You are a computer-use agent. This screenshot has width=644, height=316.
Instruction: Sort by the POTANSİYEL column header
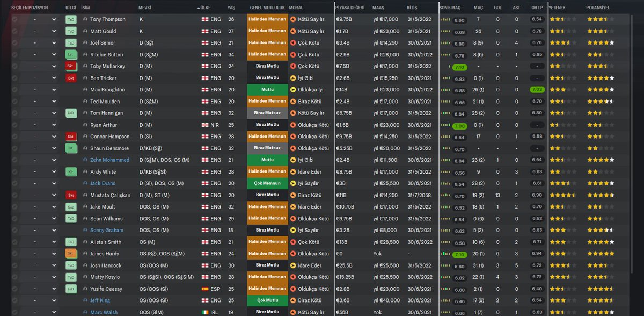tap(598, 8)
